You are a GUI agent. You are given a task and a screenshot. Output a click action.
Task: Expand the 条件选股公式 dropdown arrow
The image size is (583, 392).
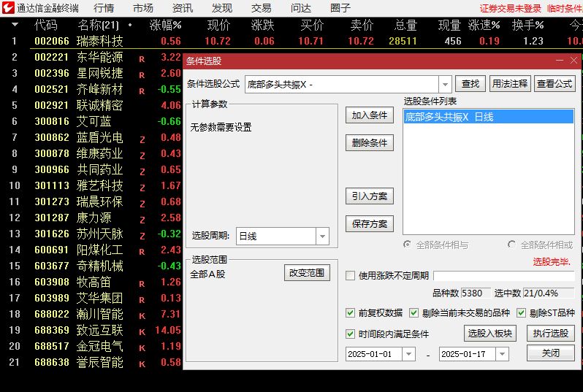coord(445,85)
